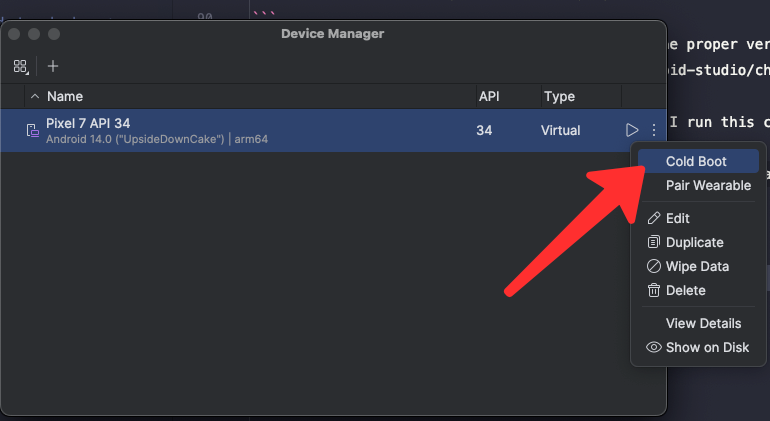Minimize the Device Manager window
The image size is (770, 421).
coord(34,34)
